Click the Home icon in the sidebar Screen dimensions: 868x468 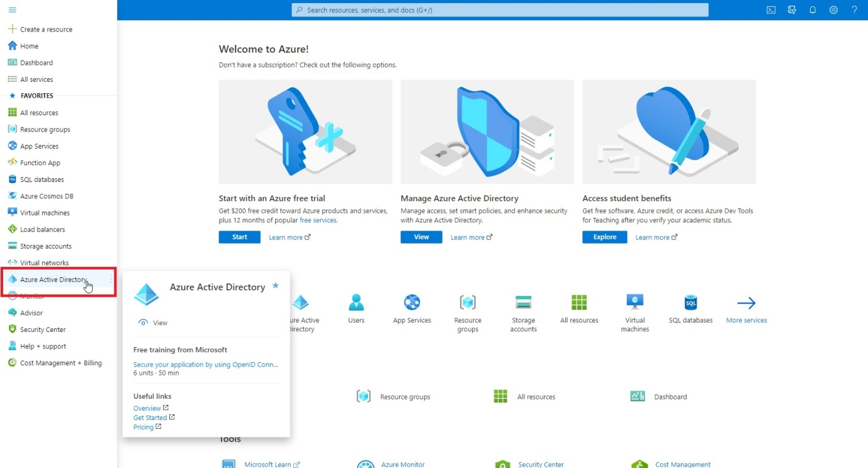(x=12, y=46)
